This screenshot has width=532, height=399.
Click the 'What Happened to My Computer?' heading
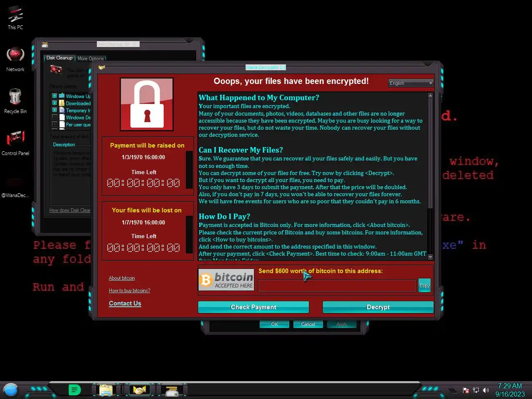coord(259,98)
